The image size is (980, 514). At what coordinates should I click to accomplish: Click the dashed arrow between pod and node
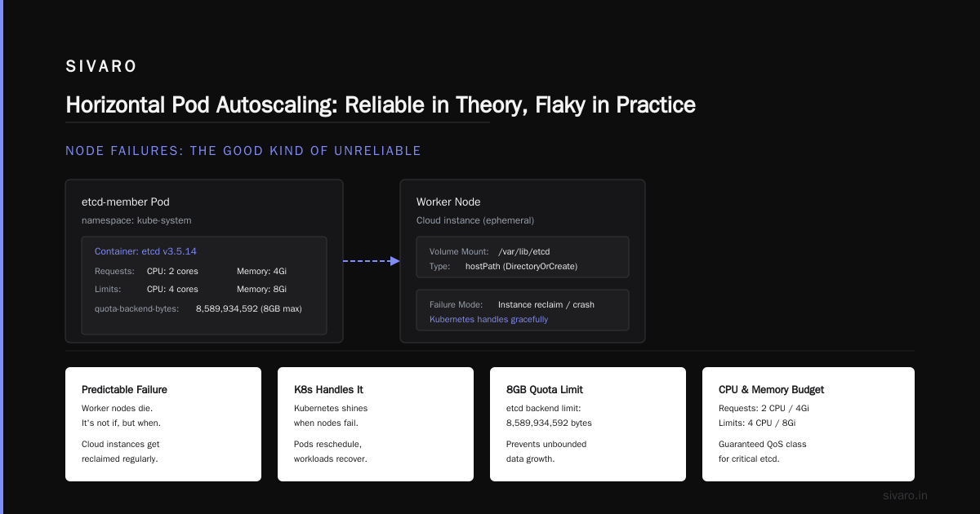click(x=372, y=261)
